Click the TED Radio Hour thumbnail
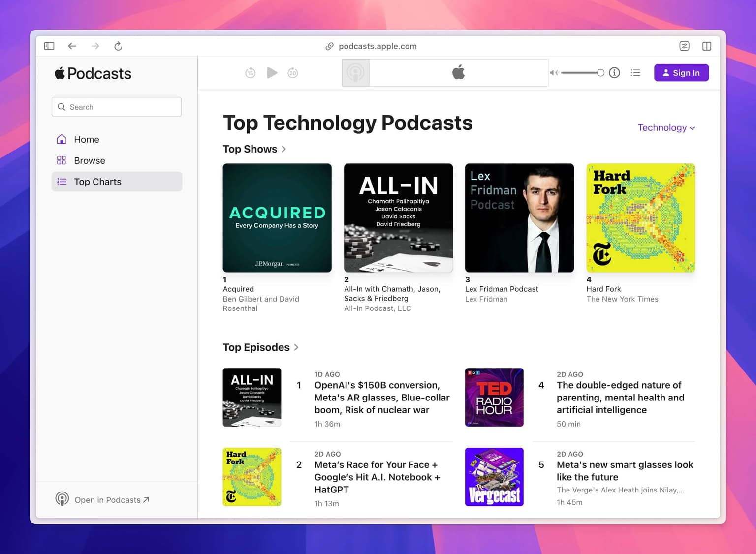Viewport: 756px width, 554px height. point(494,398)
